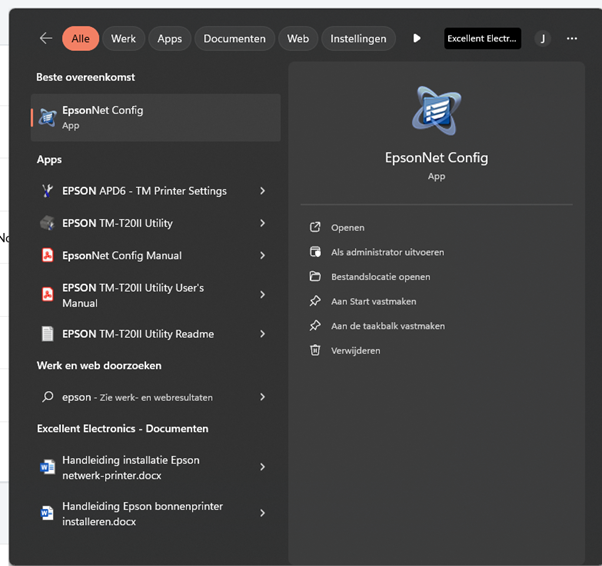This screenshot has width=602, height=566.
Task: Click Word icon of bonnenprinter installeren.docx
Action: pos(47,513)
